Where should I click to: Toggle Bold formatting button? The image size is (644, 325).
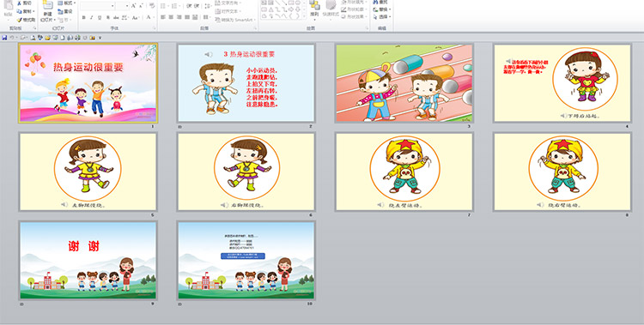(x=84, y=18)
